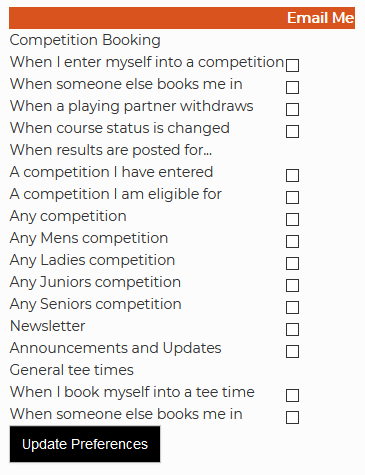365x475 pixels.
Task: Select 'A competition I have entered' checkbox
Action: pos(292,175)
